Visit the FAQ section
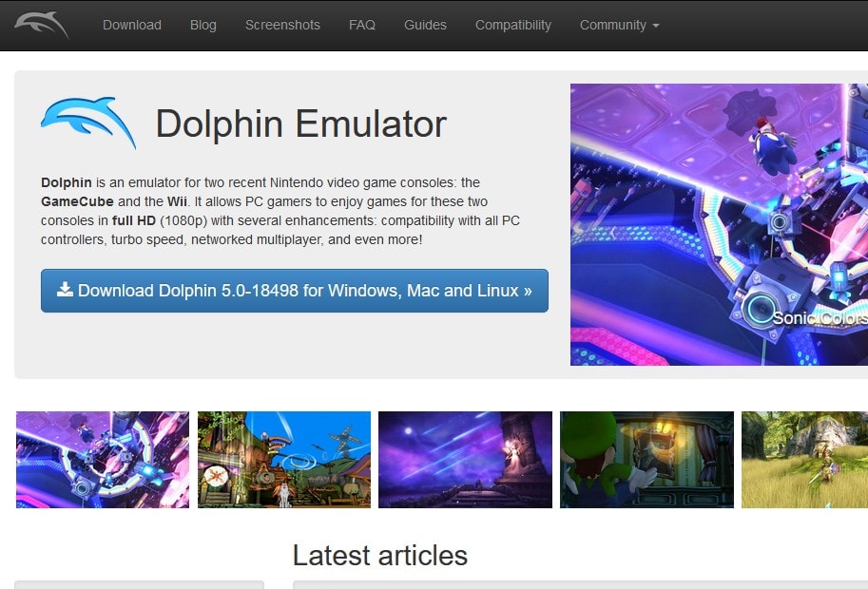 362,25
